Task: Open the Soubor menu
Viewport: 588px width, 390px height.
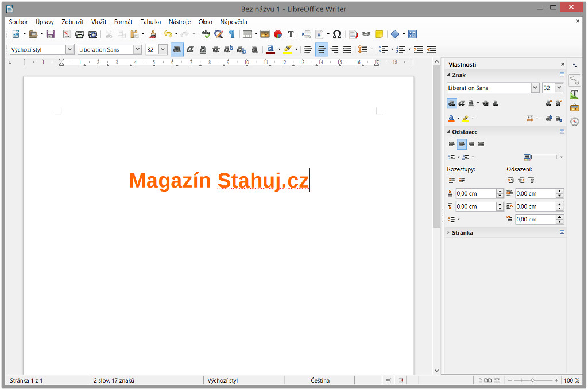Action: pyautogui.click(x=18, y=22)
